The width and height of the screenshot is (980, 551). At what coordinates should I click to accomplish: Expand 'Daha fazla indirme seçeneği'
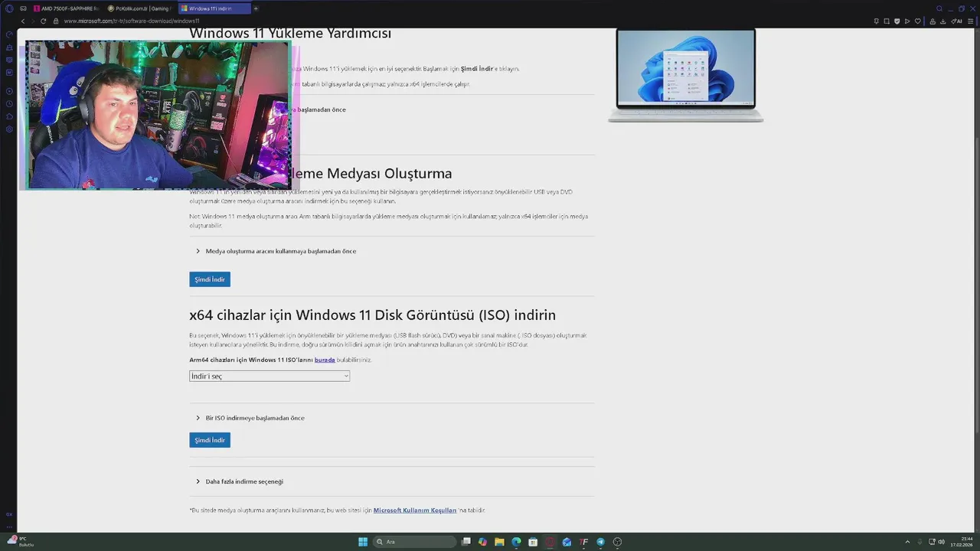pos(240,481)
